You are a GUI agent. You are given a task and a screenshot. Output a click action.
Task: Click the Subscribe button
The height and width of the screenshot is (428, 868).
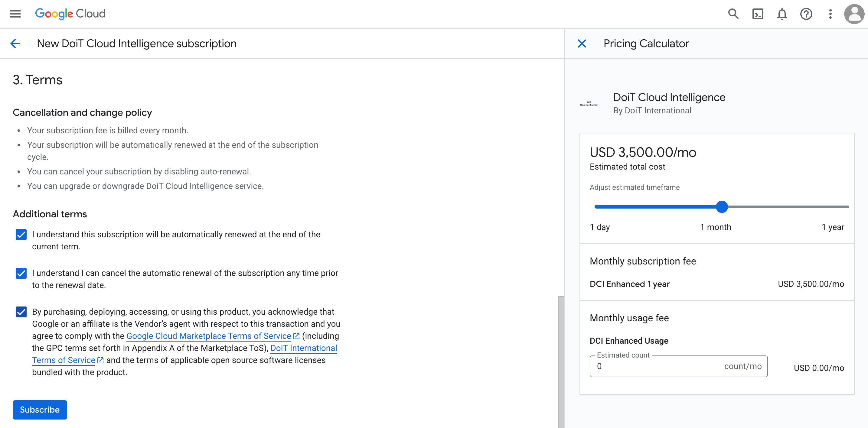tap(39, 410)
